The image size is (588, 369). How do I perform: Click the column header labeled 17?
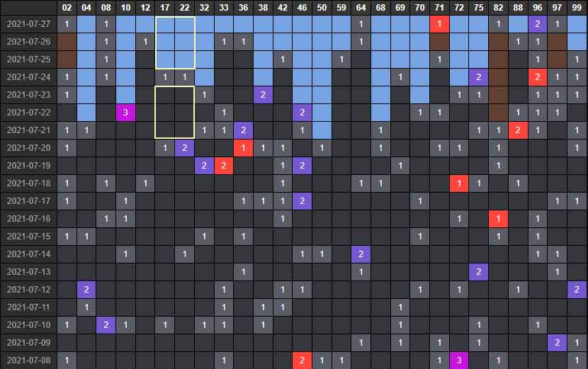point(165,8)
